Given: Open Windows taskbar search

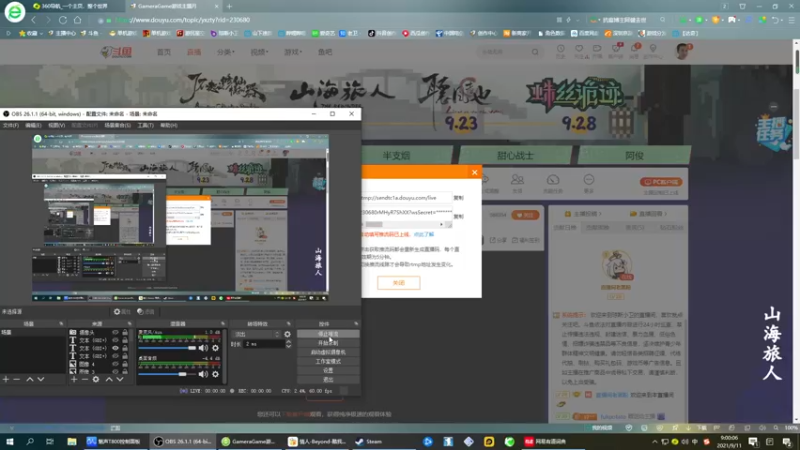Looking at the screenshot, I should coord(30,442).
